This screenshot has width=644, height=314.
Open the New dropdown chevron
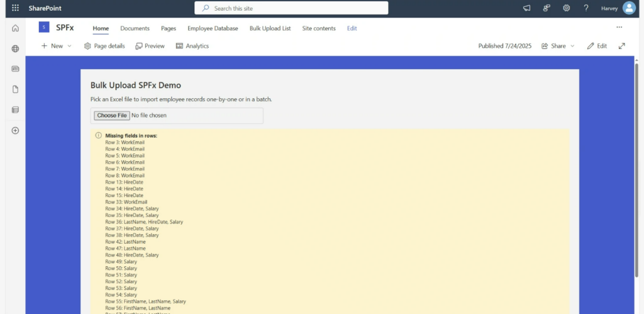[x=69, y=46]
